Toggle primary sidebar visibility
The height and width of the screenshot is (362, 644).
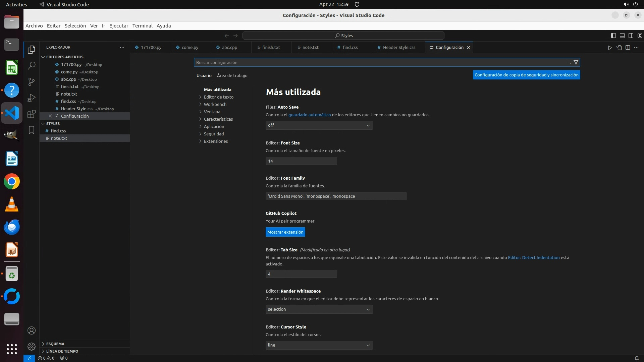click(613, 36)
